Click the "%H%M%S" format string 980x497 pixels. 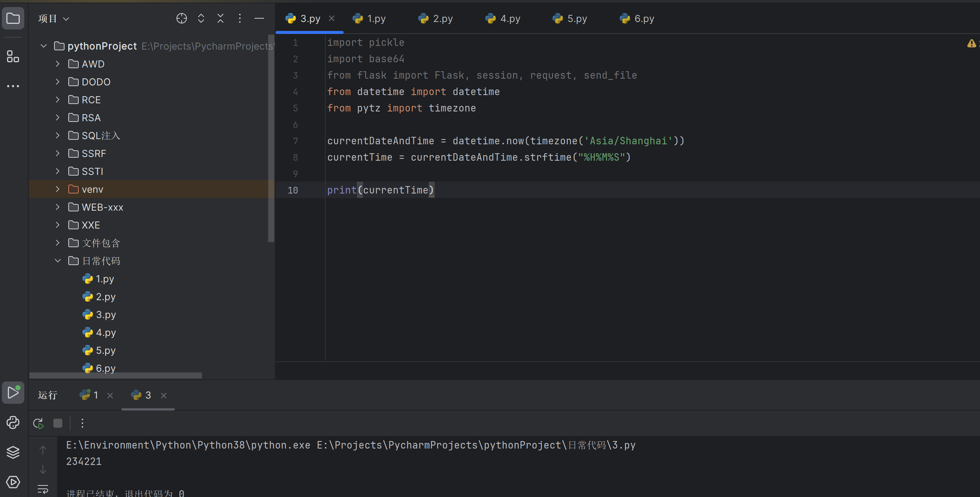[x=601, y=157]
